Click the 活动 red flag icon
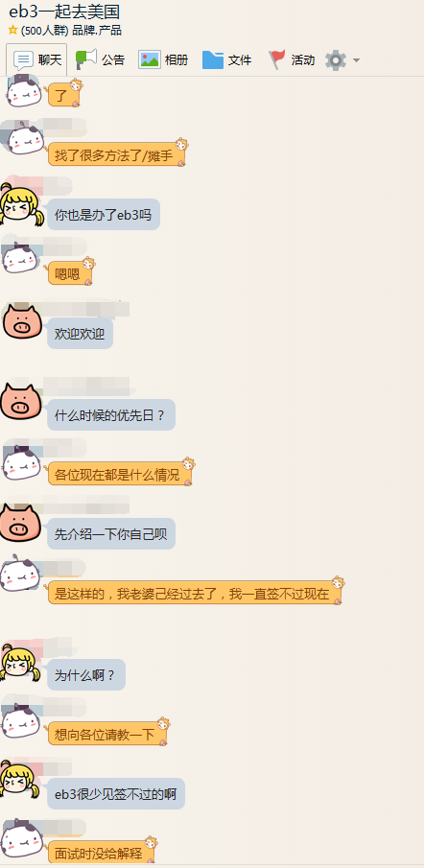 coord(277,59)
